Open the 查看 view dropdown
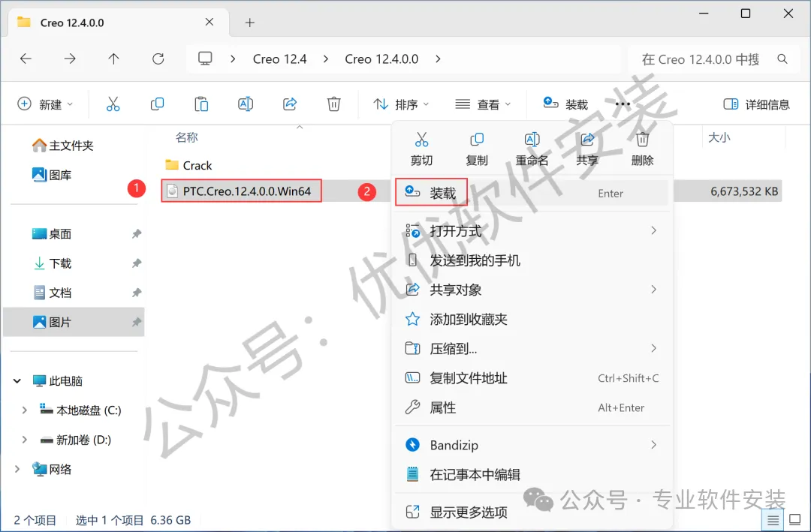This screenshot has width=811, height=532. click(x=483, y=104)
